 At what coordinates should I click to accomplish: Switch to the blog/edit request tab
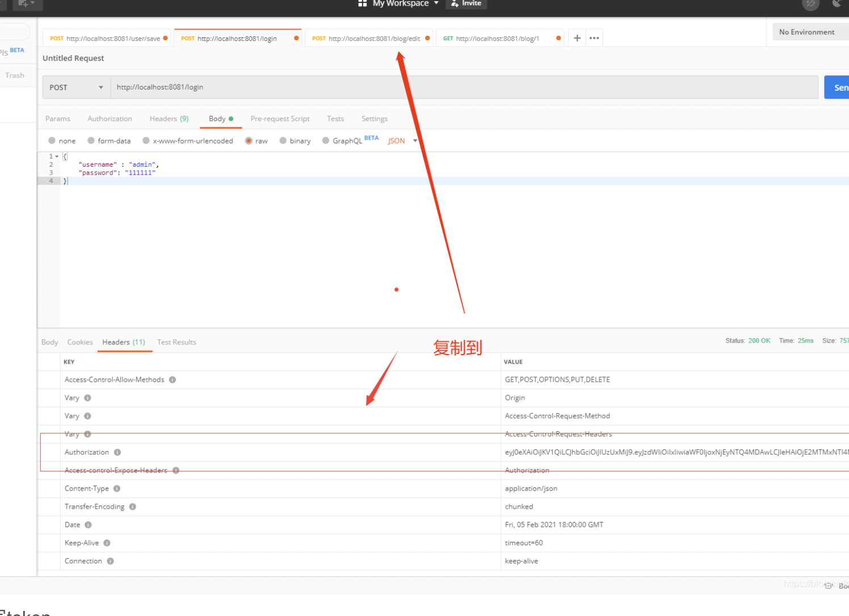(369, 39)
